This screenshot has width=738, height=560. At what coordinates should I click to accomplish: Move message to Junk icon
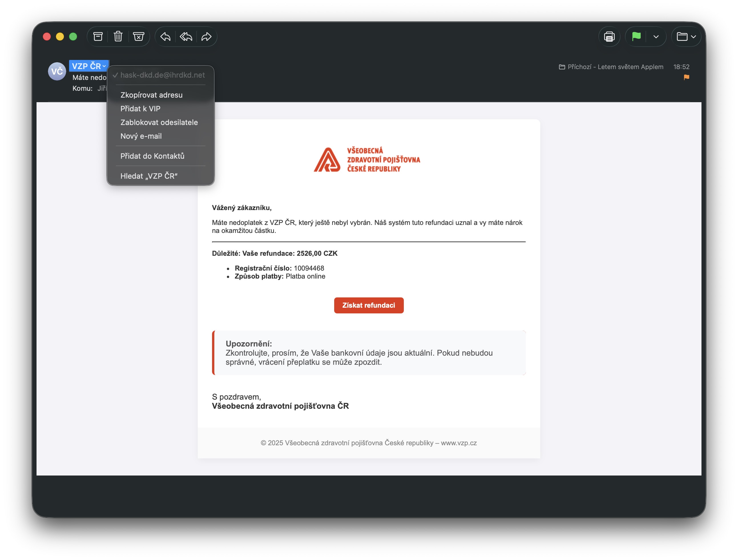[138, 36]
